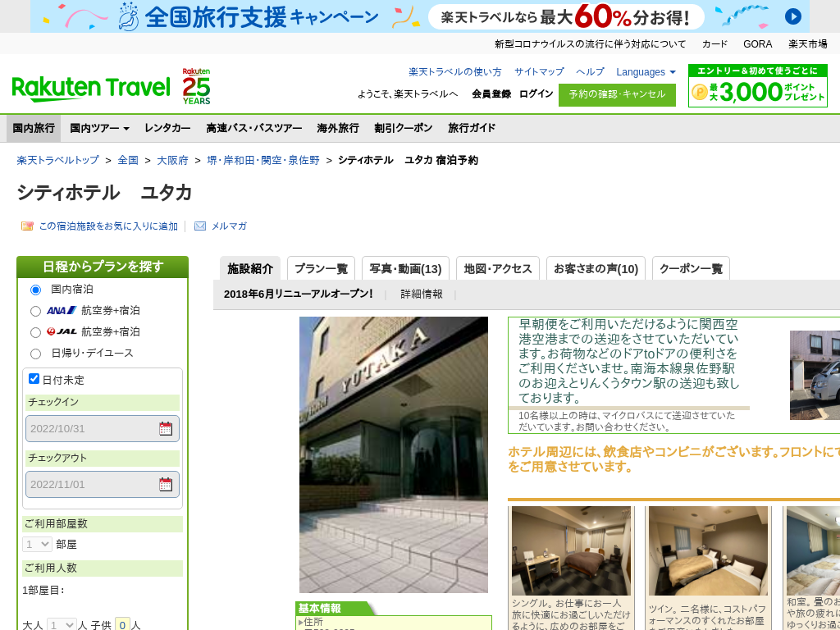Open the 詳細情報 sub-tab link

422,294
